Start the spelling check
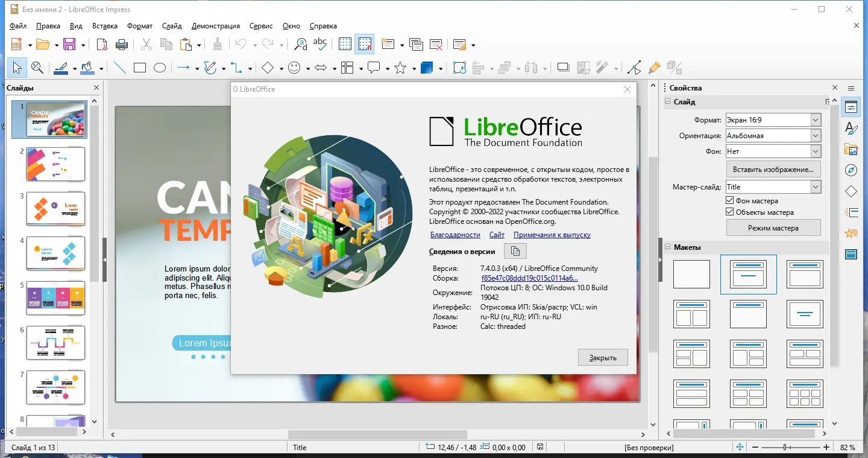This screenshot has width=868, height=458. 320,44
